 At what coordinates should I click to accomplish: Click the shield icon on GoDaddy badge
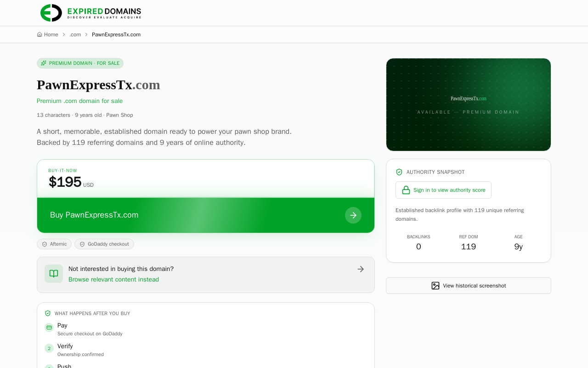[82, 244]
